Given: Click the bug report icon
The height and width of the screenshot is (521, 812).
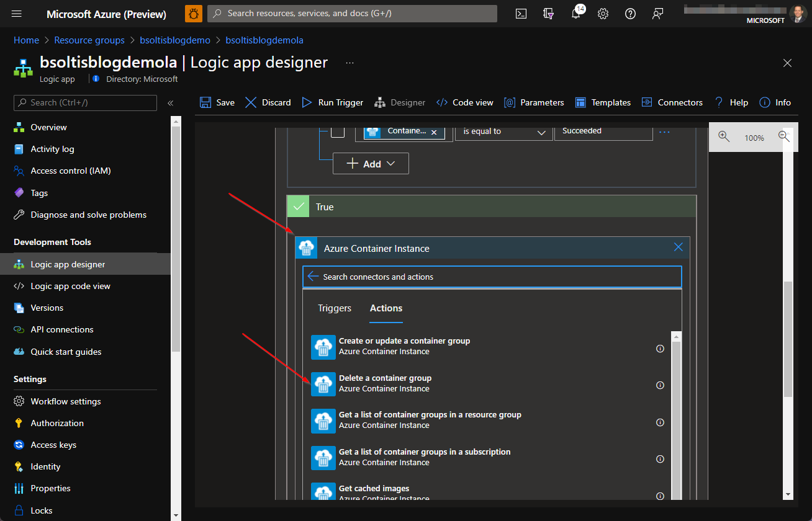Looking at the screenshot, I should (x=194, y=14).
